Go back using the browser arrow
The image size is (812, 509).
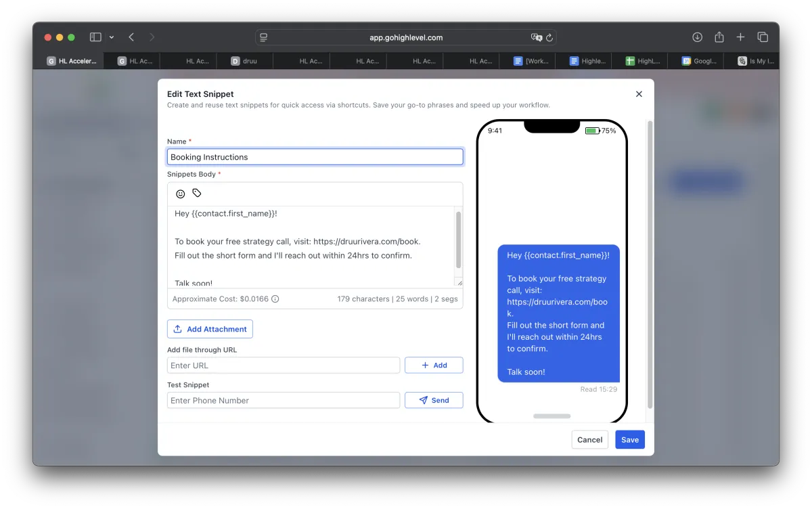[131, 37]
